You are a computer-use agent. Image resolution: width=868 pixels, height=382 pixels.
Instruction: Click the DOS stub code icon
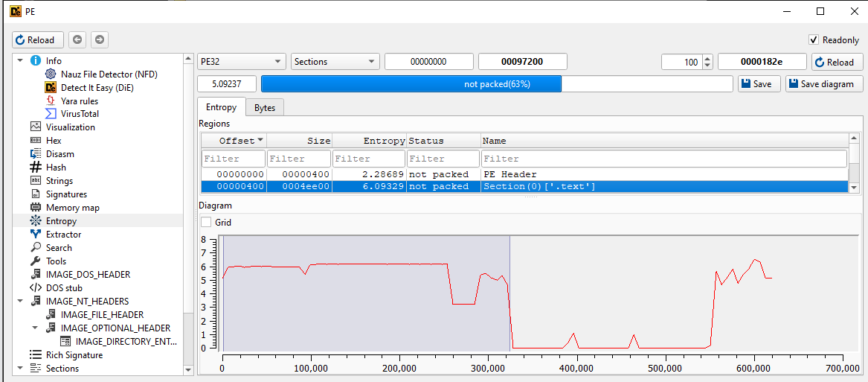[x=36, y=287]
